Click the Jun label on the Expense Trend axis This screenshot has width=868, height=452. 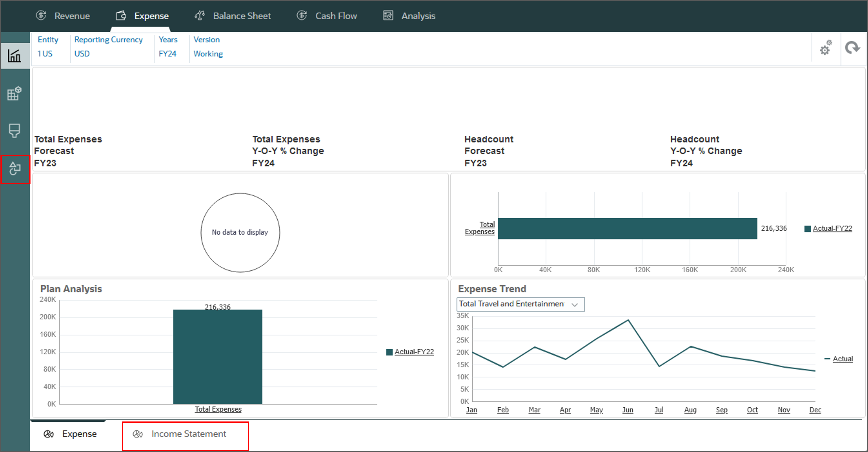coord(627,410)
